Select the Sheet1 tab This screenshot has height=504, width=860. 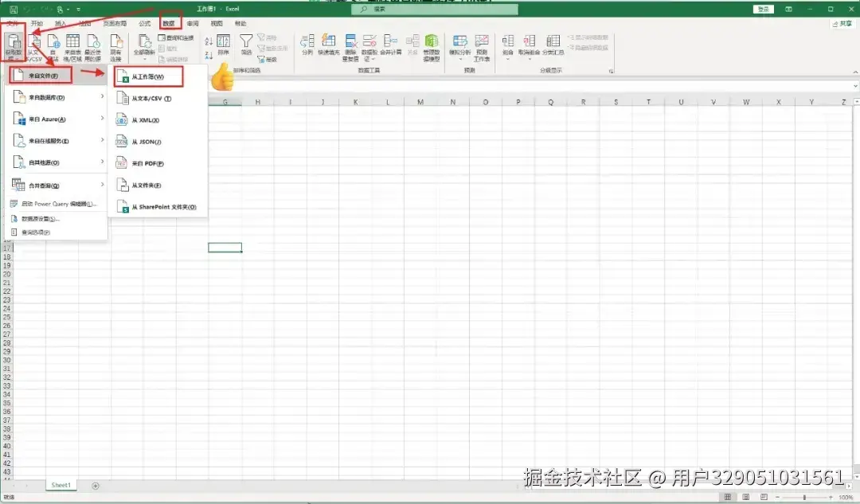61,486
